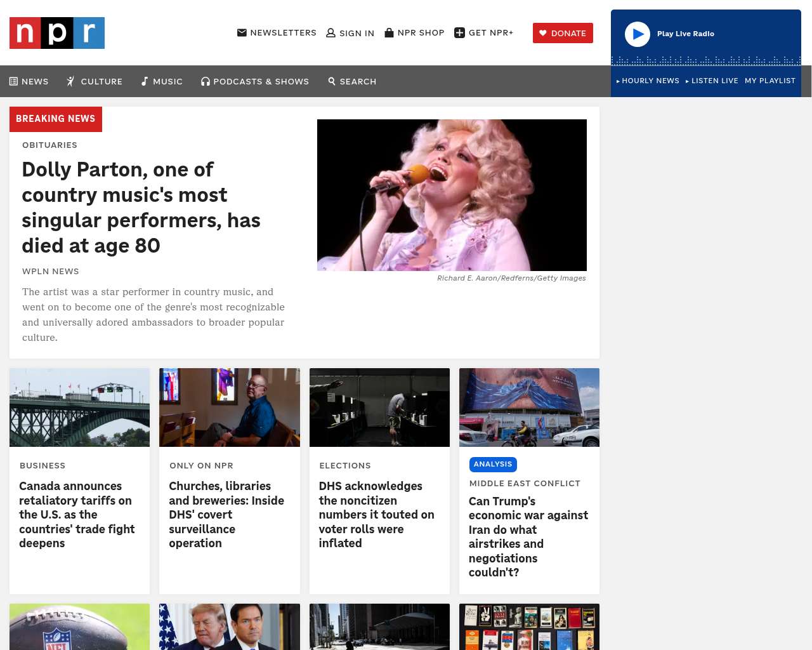Click the NPR Shop bag icon
812x650 pixels.
390,32
